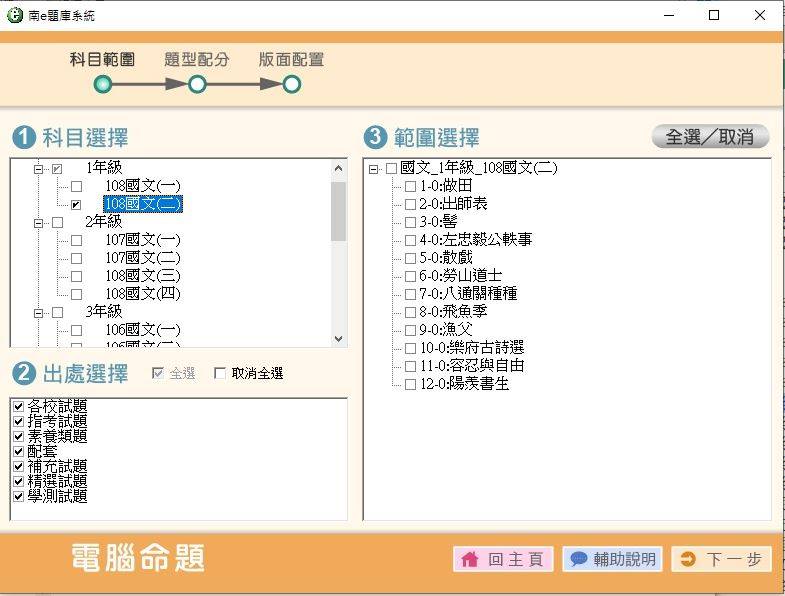Toggle the 1年級 checkbox
Image resolution: width=785 pixels, height=596 pixels.
pos(58,169)
